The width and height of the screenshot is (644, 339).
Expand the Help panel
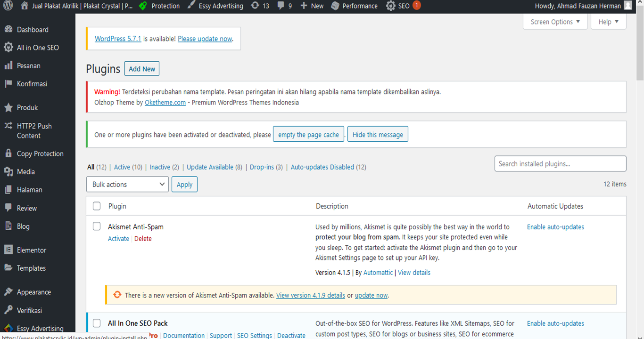609,22
